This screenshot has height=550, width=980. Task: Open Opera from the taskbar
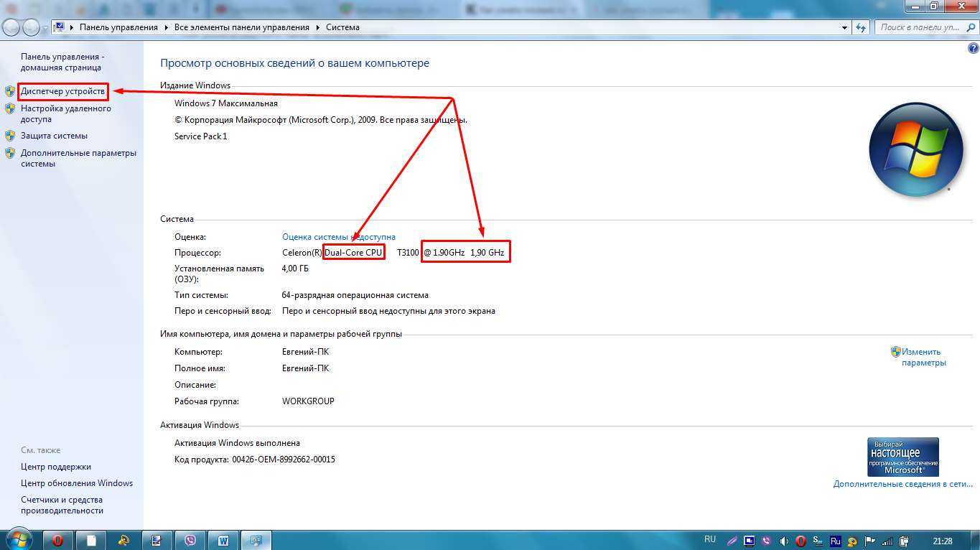(x=57, y=540)
